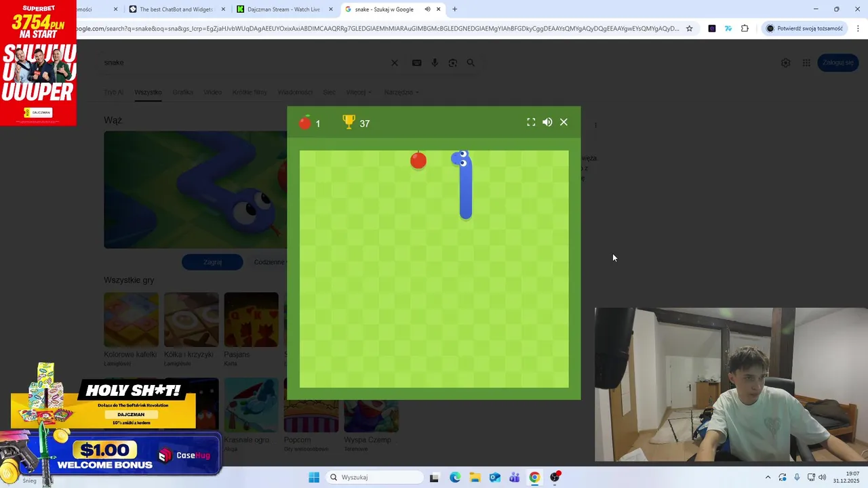
Task: Open the Wyspa Czemp game thumbnail
Action: (371, 416)
